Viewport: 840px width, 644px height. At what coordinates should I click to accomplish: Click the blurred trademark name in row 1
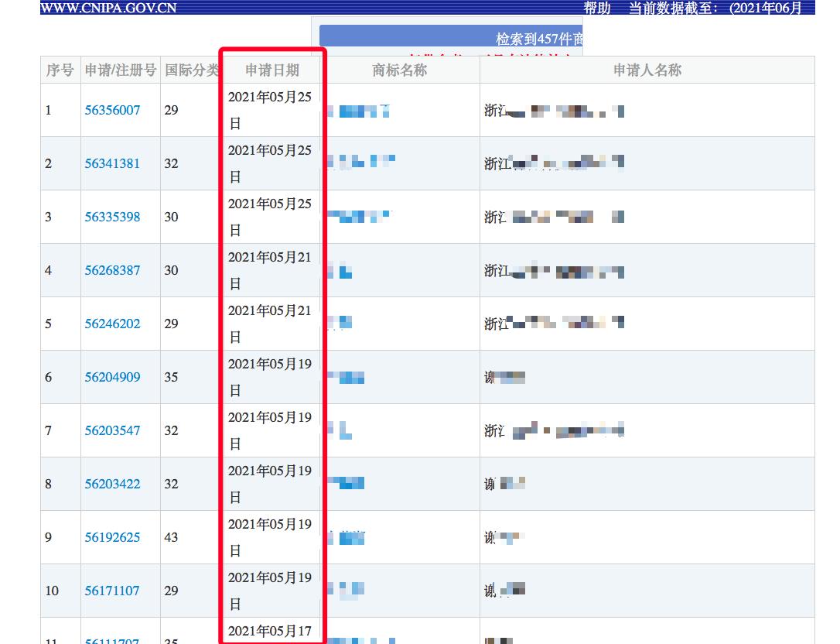358,111
